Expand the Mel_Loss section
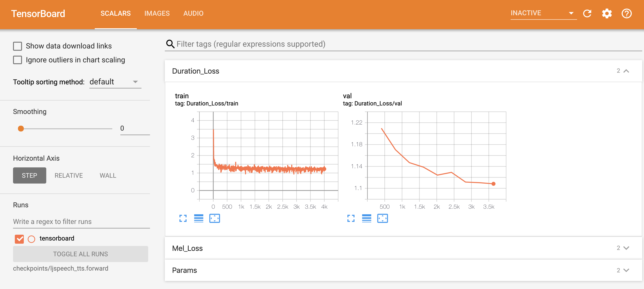644x289 pixels. point(627,248)
